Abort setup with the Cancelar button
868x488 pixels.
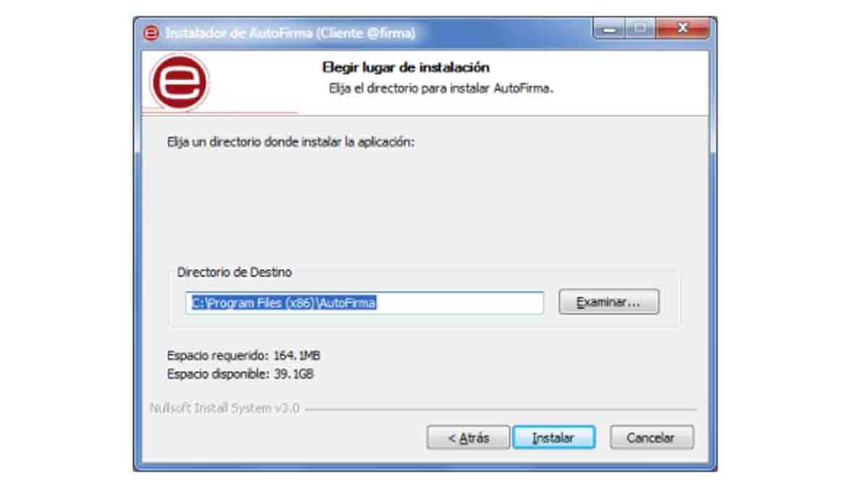[651, 437]
